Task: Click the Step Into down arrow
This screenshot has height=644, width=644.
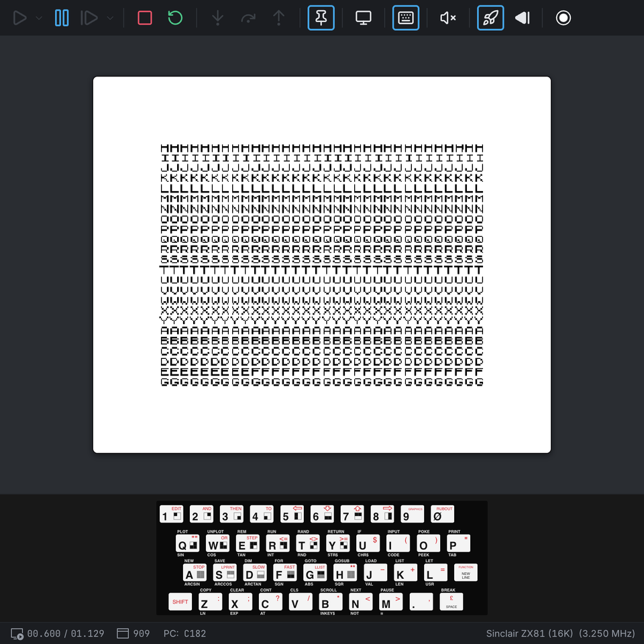Action: [x=217, y=18]
